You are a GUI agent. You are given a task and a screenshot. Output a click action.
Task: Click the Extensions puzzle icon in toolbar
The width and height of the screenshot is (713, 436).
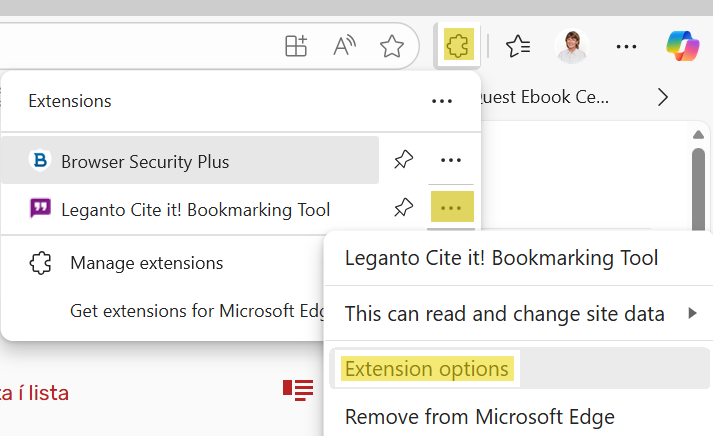(458, 45)
